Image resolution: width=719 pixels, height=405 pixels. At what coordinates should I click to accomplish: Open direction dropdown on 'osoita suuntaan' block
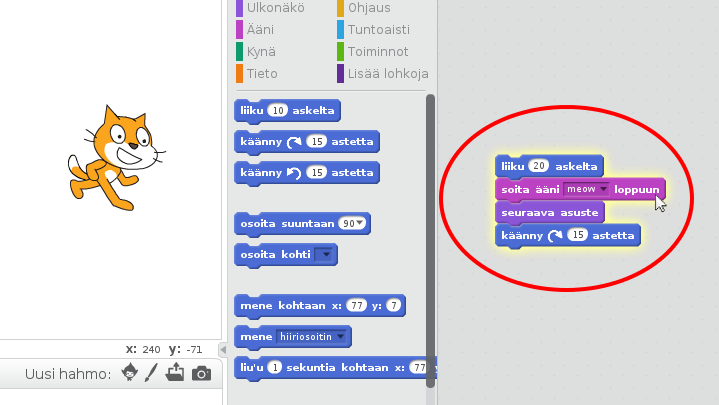(359, 223)
